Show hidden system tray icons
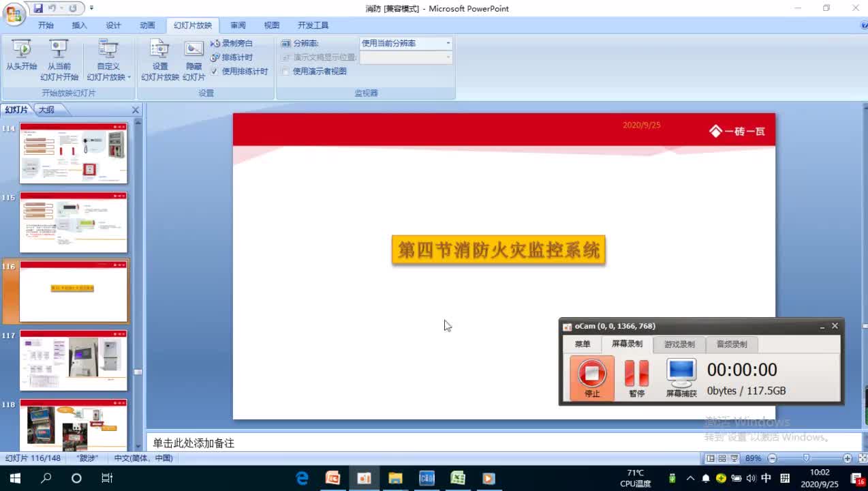The width and height of the screenshot is (868, 491). 690,478
